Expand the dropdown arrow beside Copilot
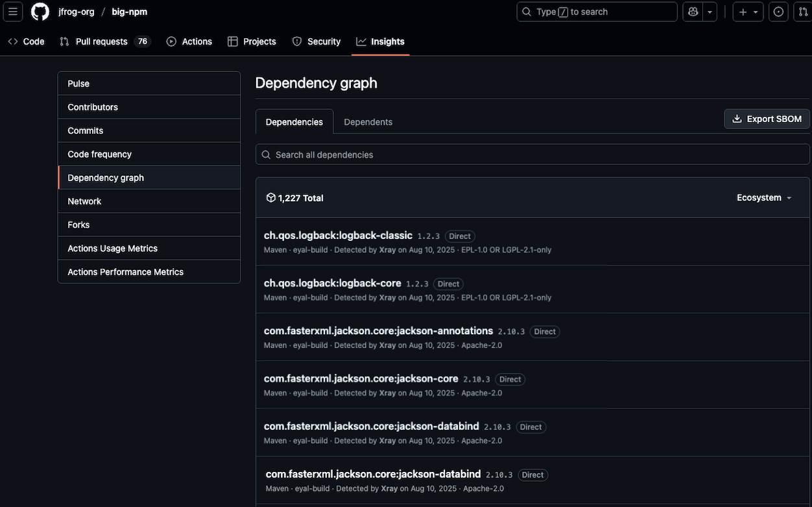812x507 pixels. click(x=710, y=12)
